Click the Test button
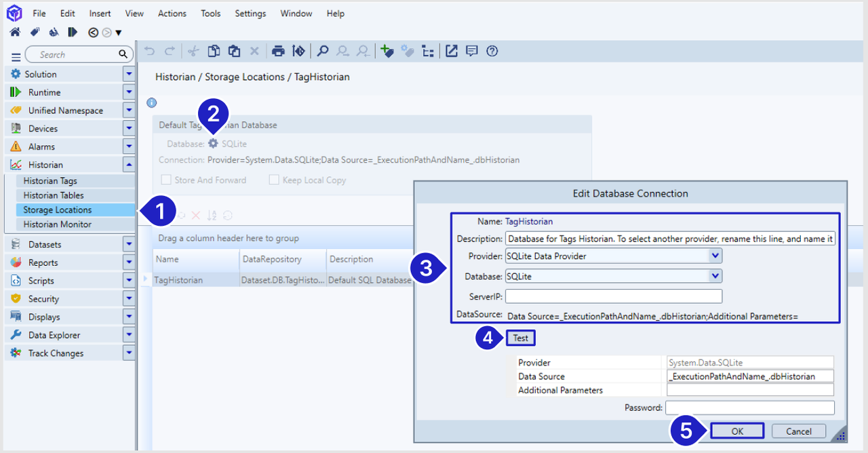 point(520,338)
